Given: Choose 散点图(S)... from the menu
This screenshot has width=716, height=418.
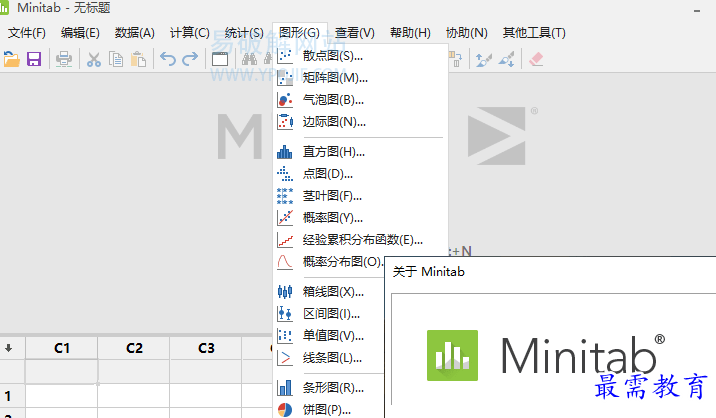Looking at the screenshot, I should pyautogui.click(x=361, y=56).
